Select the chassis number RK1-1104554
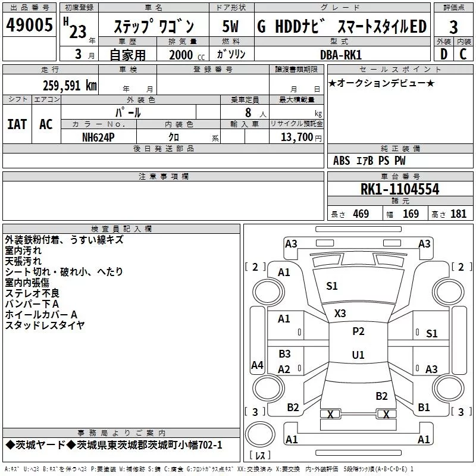The image size is (476, 476). point(400,189)
